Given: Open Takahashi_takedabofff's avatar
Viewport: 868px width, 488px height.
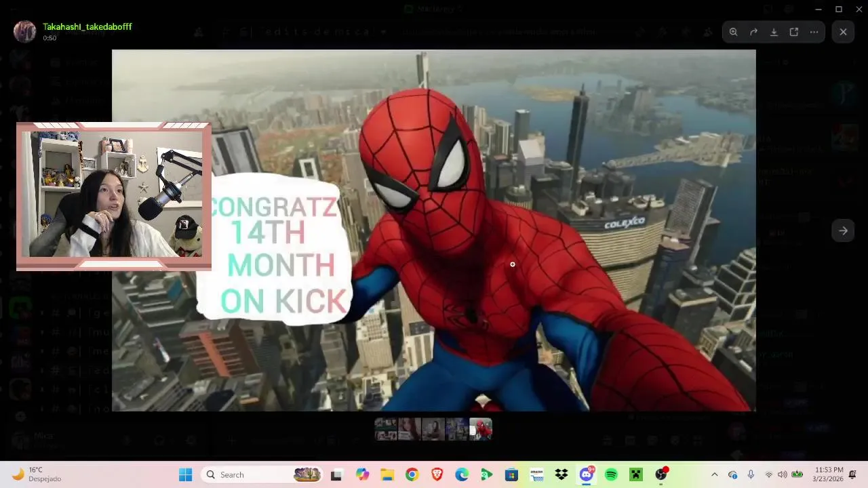Looking at the screenshot, I should tap(25, 31).
